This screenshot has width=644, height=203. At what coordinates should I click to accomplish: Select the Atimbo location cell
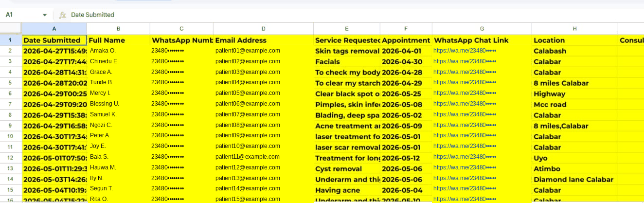(575, 167)
